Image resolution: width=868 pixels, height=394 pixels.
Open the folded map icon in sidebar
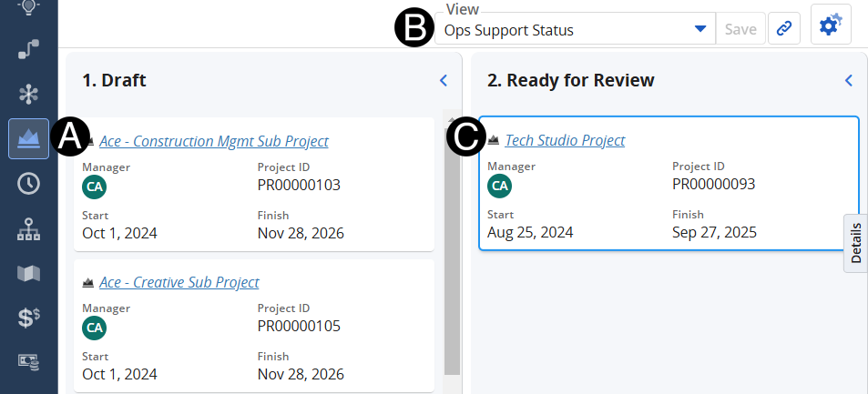point(28,273)
